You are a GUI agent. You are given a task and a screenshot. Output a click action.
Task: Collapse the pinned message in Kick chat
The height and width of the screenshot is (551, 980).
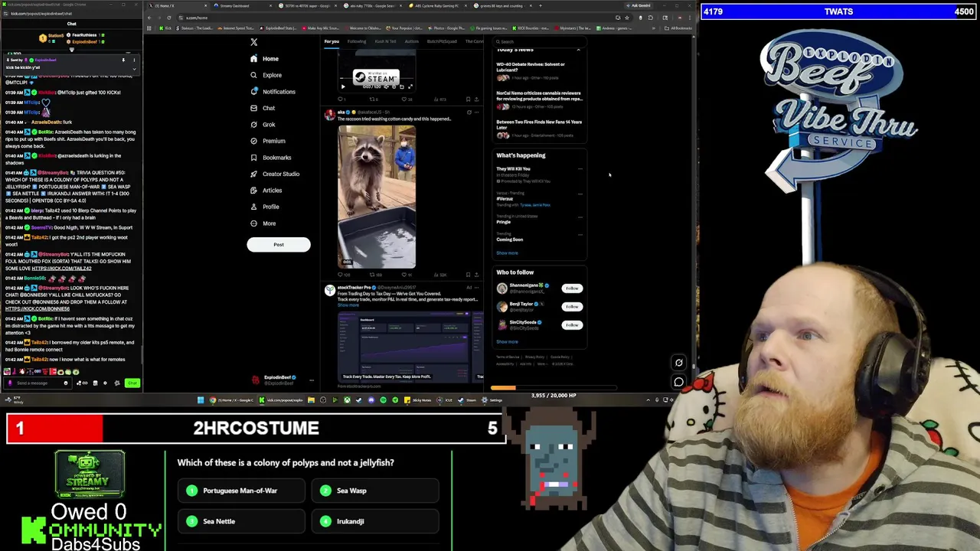[x=134, y=69]
